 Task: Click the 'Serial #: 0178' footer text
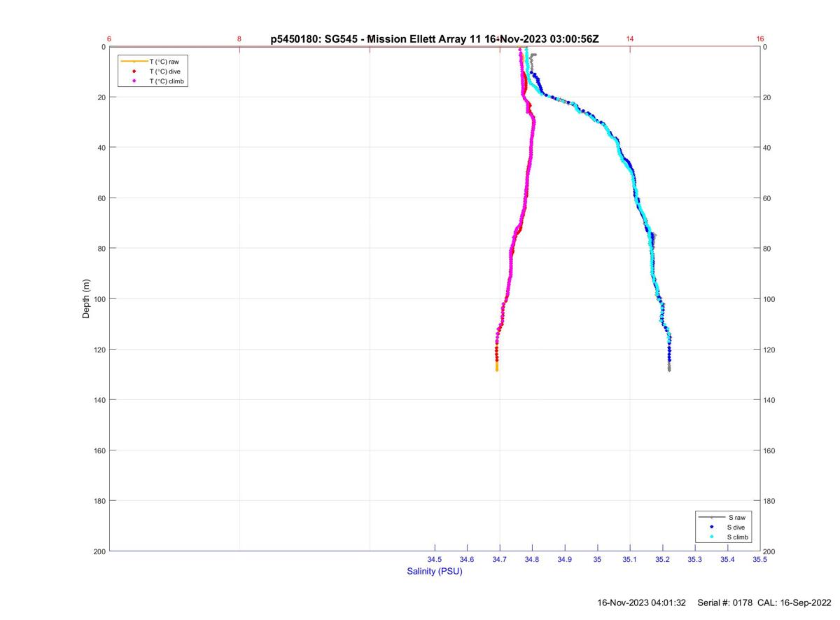[725, 602]
